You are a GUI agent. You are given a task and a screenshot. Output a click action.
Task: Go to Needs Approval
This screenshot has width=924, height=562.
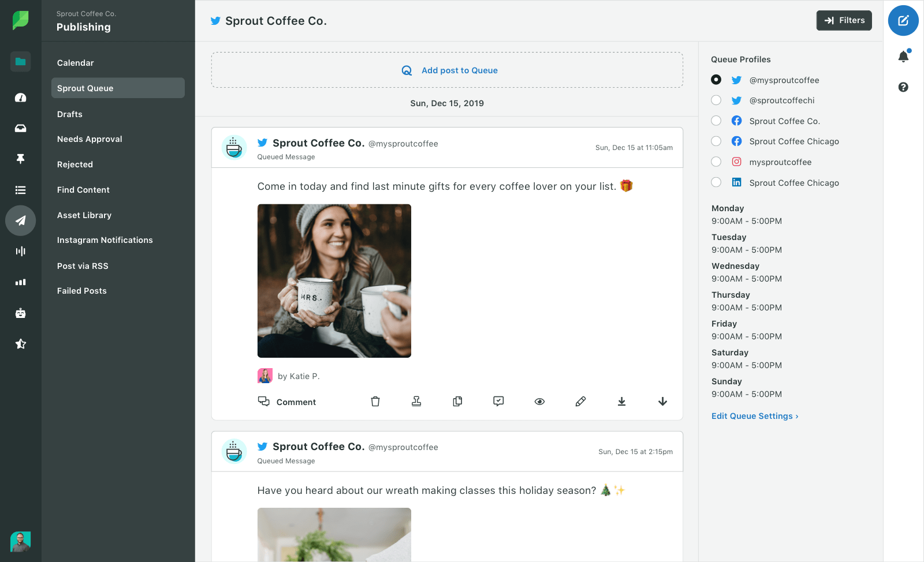click(90, 139)
